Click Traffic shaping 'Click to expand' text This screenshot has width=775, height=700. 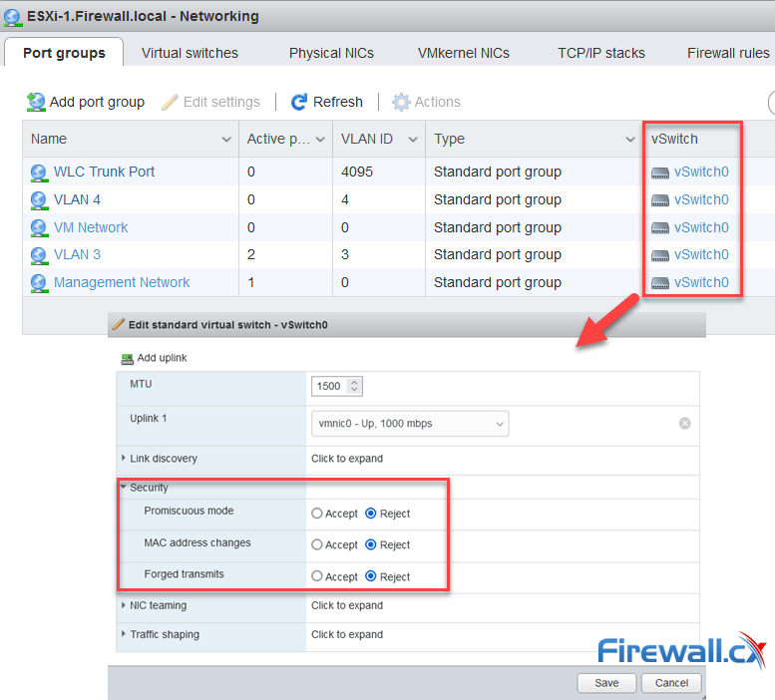[x=347, y=634]
